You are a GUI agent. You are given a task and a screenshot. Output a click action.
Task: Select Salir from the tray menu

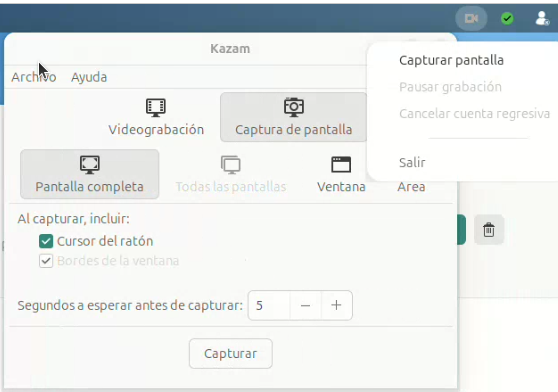point(412,162)
